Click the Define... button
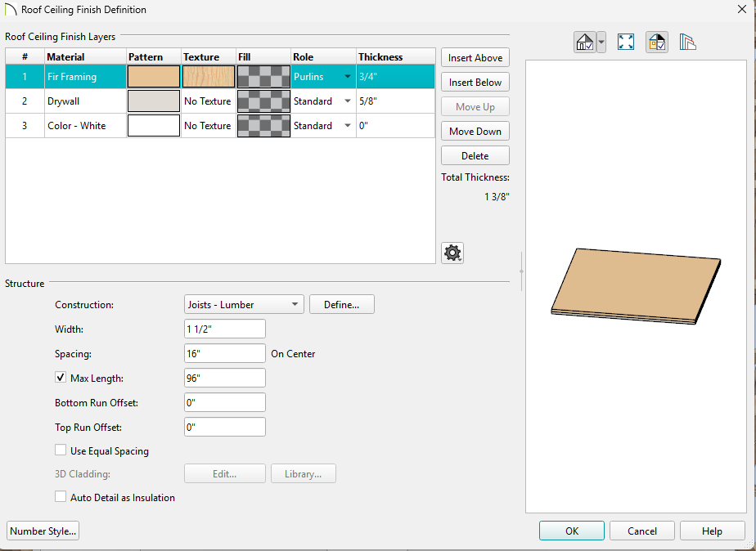The image size is (756, 551). pos(342,304)
